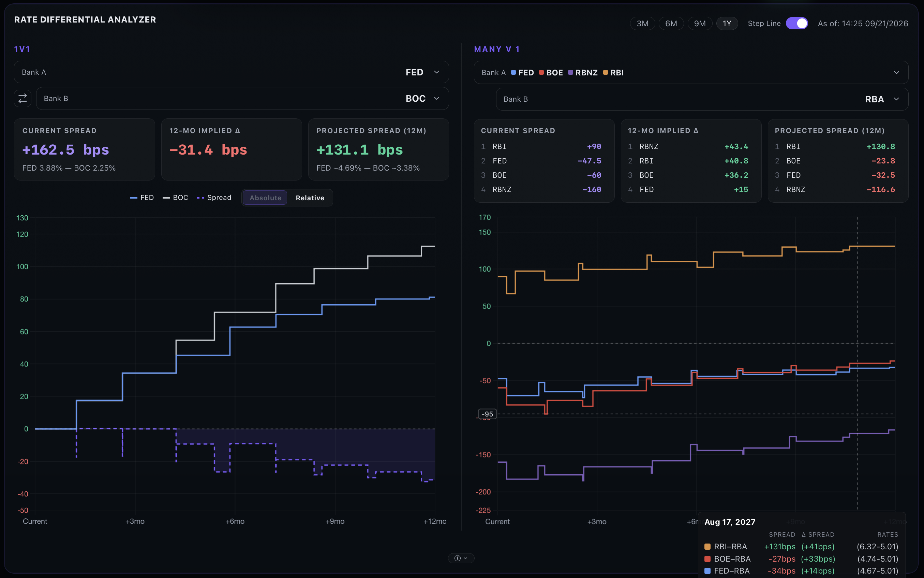Click the RBI chip in Bank A selector
This screenshot has height=578, width=924.
click(x=613, y=73)
